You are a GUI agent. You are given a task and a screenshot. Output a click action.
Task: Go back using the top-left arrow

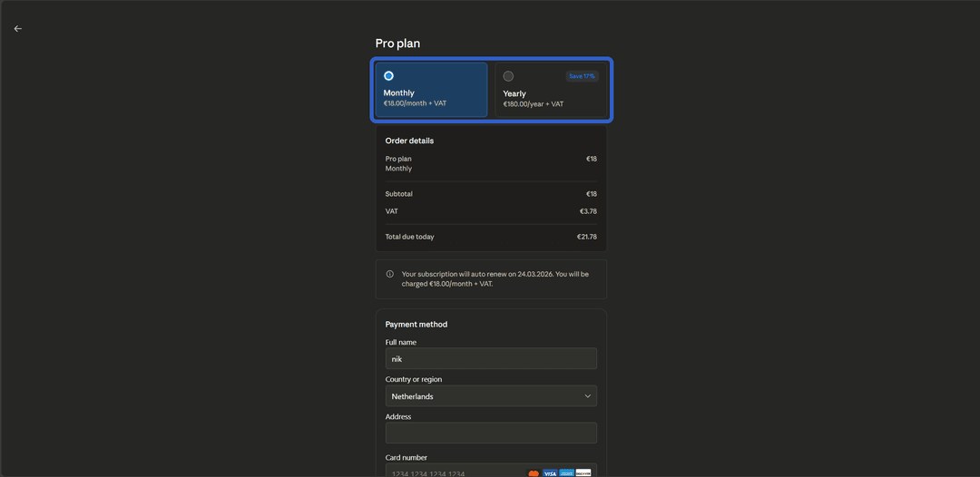pyautogui.click(x=17, y=29)
